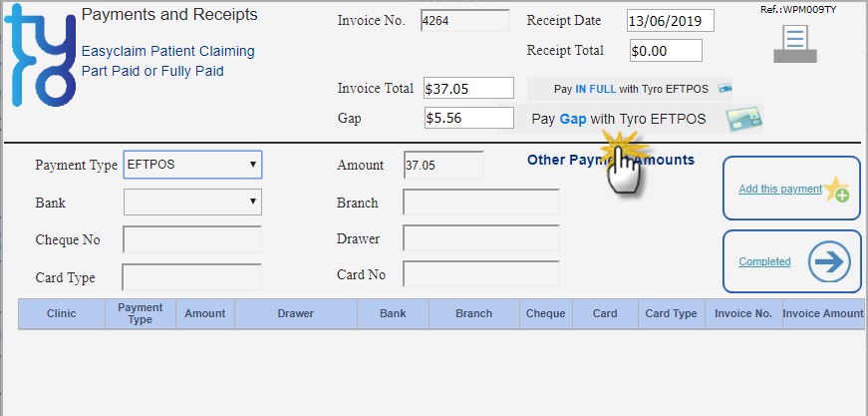The image size is (868, 416).
Task: Click the Receipt Date field
Action: click(671, 21)
